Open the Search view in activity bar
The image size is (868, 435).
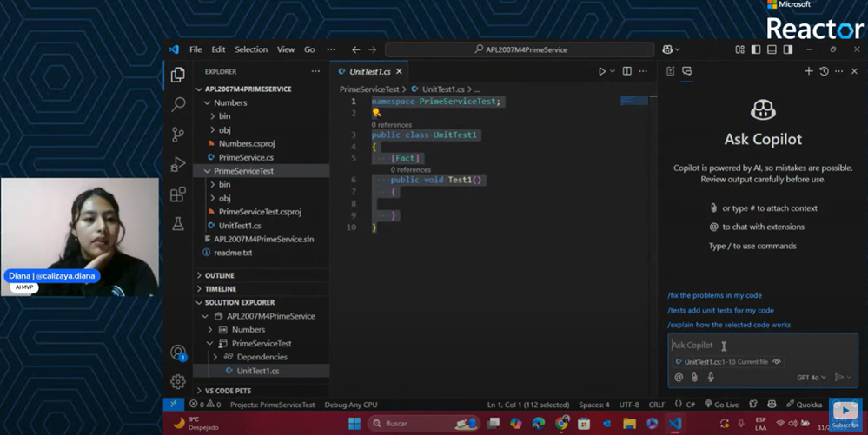(x=178, y=104)
